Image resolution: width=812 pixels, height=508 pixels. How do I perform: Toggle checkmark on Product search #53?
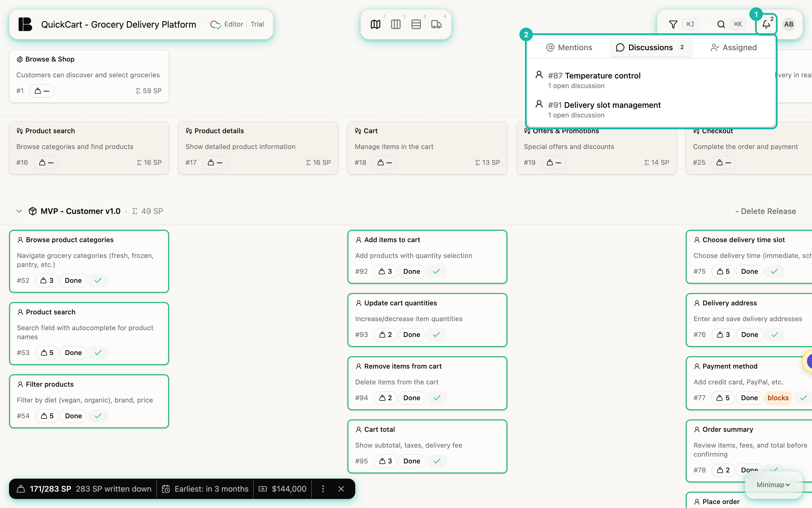pos(98,353)
